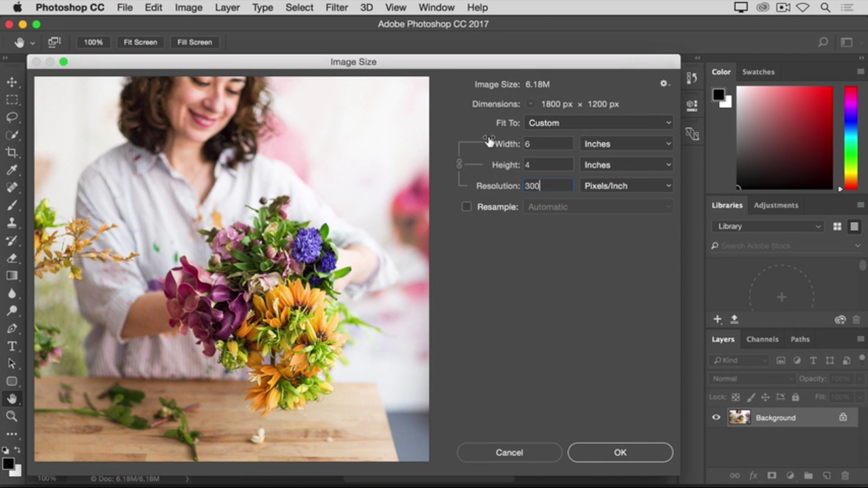Cancel the Image Size dialog

click(509, 453)
